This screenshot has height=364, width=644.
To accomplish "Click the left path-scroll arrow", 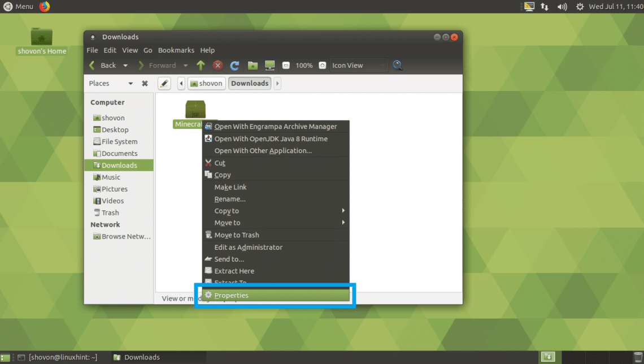I will (x=181, y=84).
